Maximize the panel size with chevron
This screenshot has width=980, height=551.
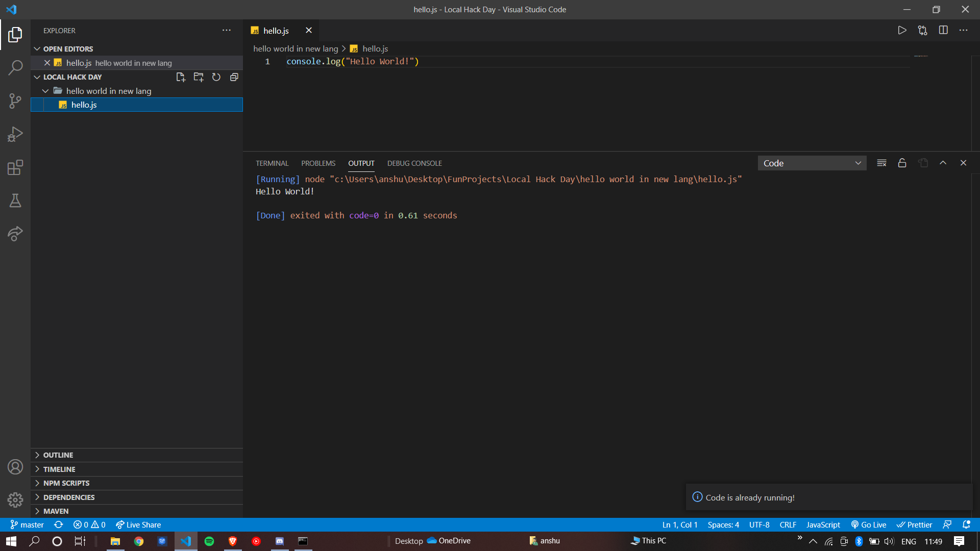pyautogui.click(x=943, y=163)
